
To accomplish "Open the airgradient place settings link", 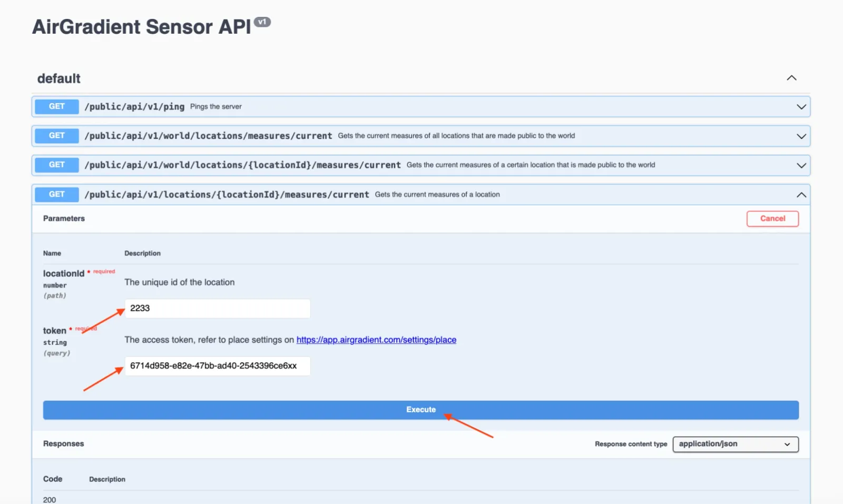I will 376,340.
